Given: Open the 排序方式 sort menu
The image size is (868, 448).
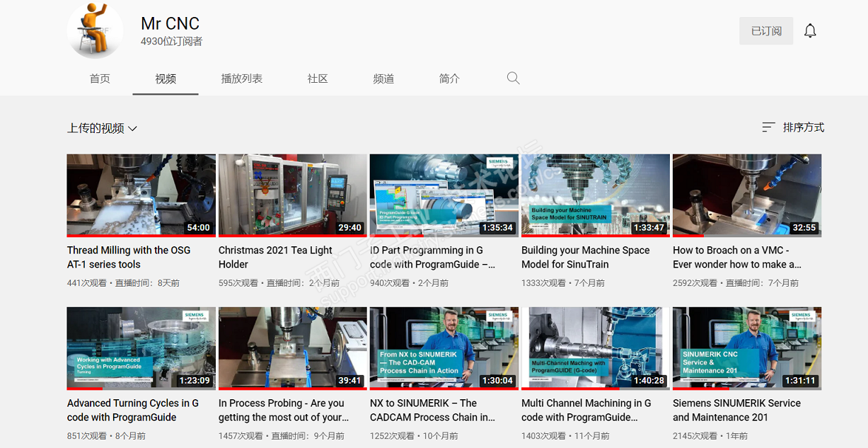Looking at the screenshot, I should [793, 127].
